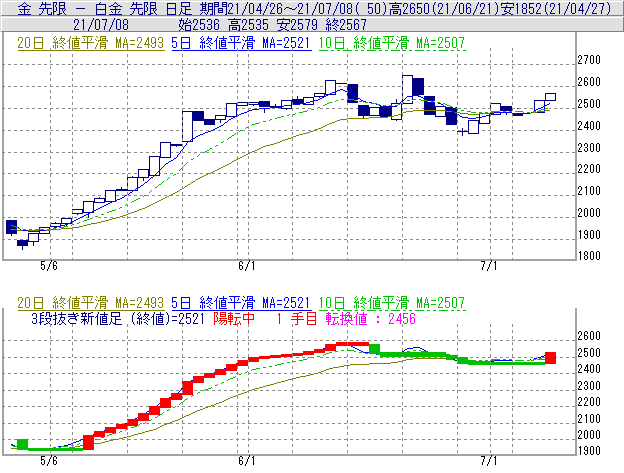Click the closing price 終2567
The width and height of the screenshot is (624, 473).
346,25
